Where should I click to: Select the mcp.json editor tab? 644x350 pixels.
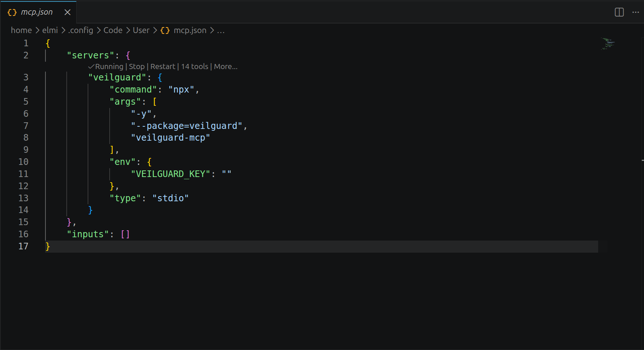pos(38,12)
